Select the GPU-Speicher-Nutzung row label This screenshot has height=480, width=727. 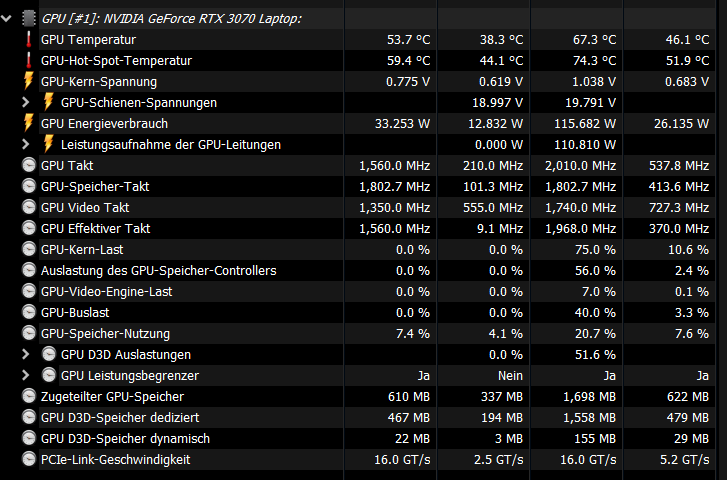coord(105,334)
